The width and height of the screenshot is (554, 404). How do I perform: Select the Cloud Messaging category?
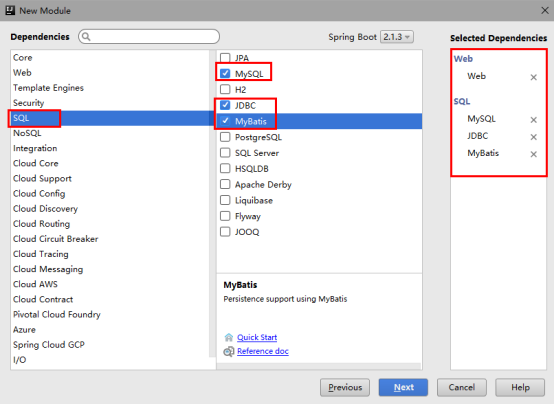pyautogui.click(x=110, y=269)
